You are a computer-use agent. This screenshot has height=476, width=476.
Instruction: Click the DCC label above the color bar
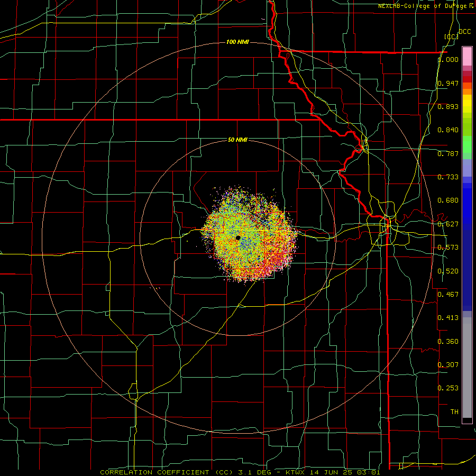(x=464, y=32)
